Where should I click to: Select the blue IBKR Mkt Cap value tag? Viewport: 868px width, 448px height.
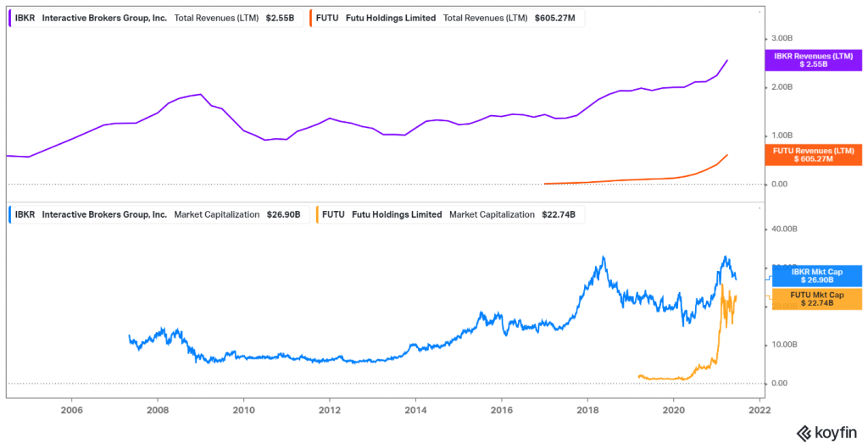tap(816, 275)
